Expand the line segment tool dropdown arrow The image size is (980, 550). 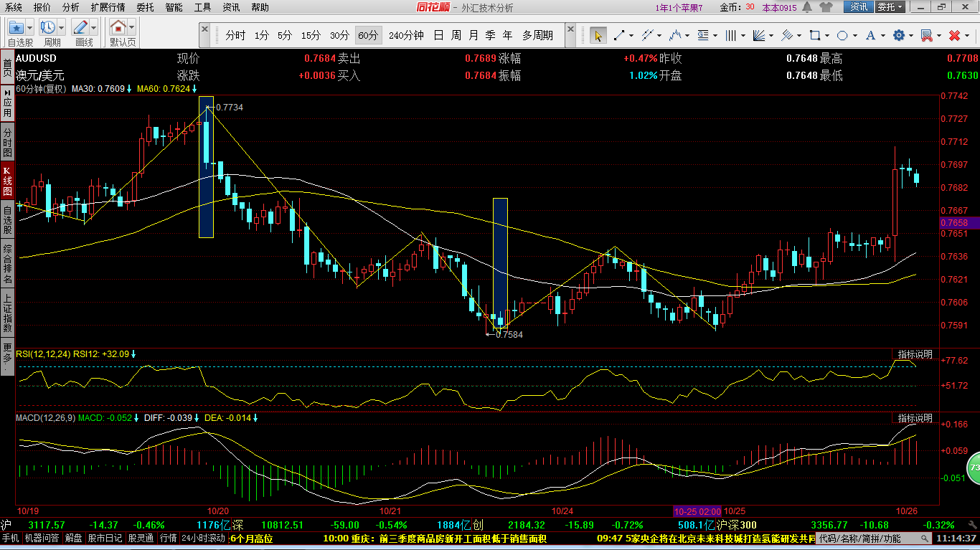(x=631, y=35)
